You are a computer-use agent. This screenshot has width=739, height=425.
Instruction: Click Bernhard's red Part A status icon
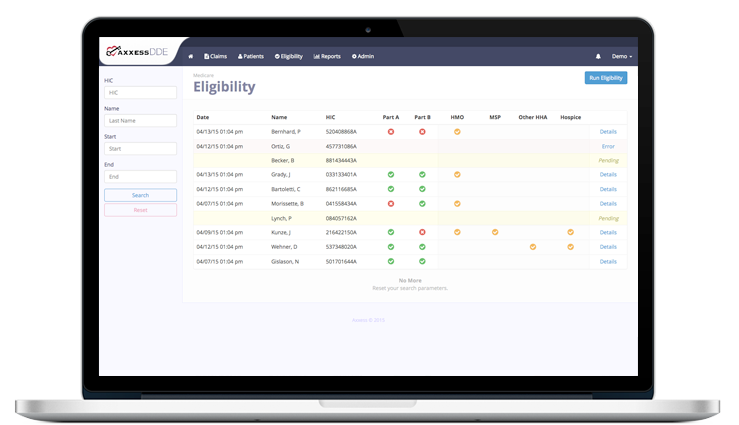coord(391,131)
